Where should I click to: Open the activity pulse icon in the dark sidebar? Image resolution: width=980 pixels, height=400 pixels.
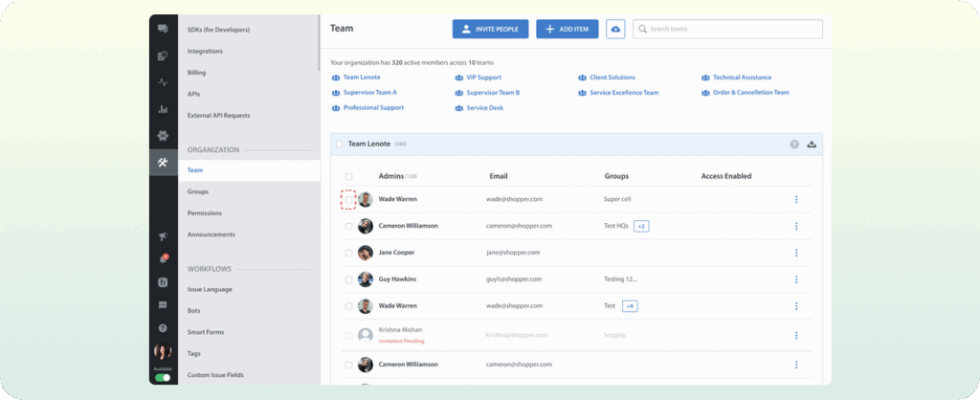163,82
